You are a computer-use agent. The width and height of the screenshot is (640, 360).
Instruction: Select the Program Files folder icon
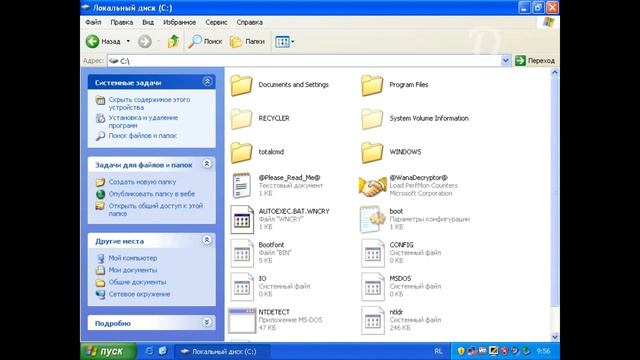point(372,85)
